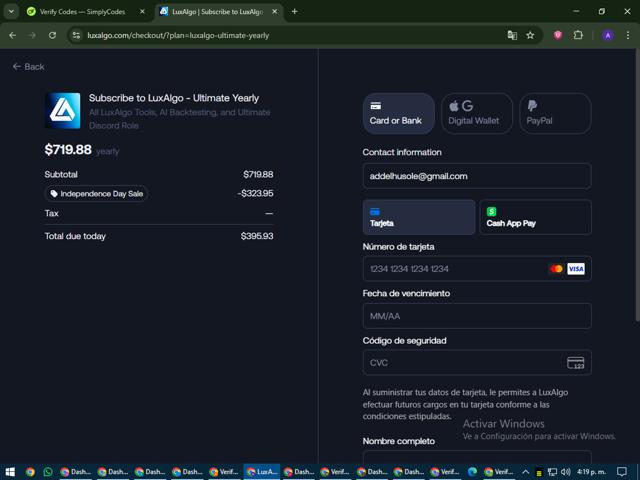
Task: Click the discount amount -$323.95
Action: coord(255,193)
